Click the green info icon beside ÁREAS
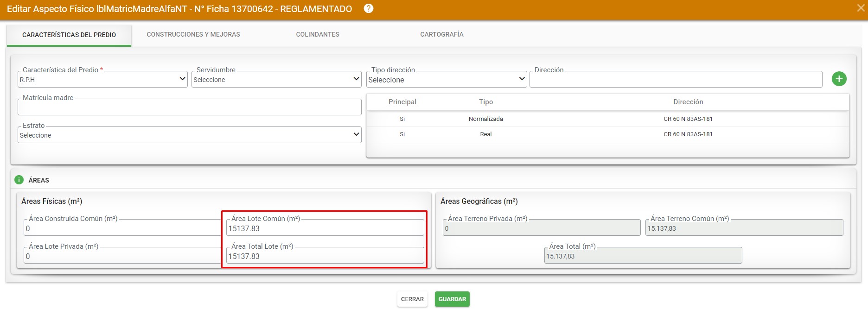This screenshot has height=309, width=868. pyautogui.click(x=19, y=180)
